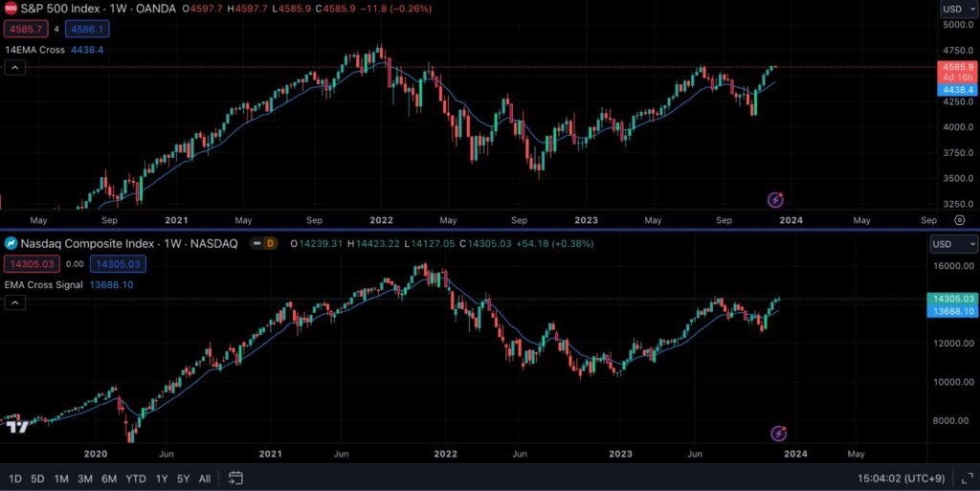Screen dimensions: 980x491
Task: Click the 3250.0 level on S&P price axis
Action: 957,204
